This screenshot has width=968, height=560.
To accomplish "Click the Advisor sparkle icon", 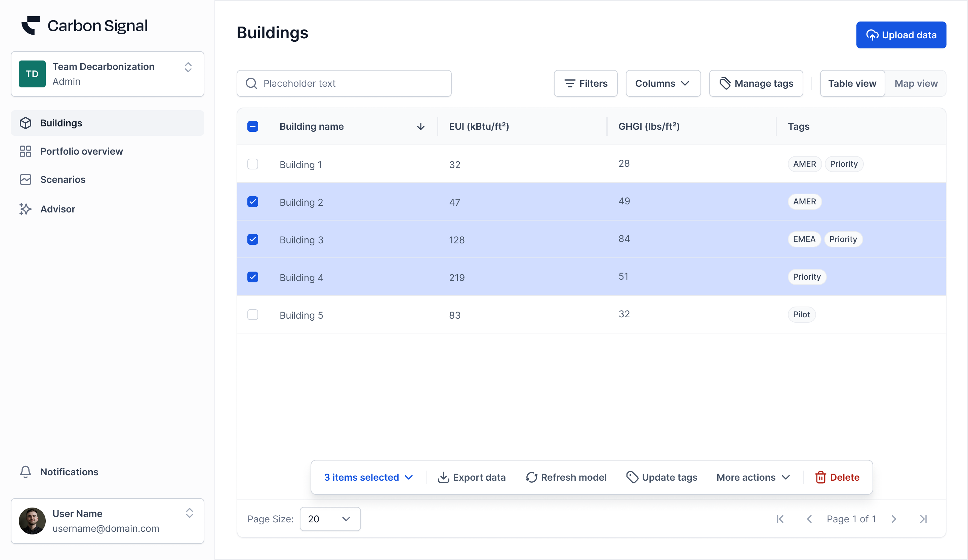I will pyautogui.click(x=25, y=209).
